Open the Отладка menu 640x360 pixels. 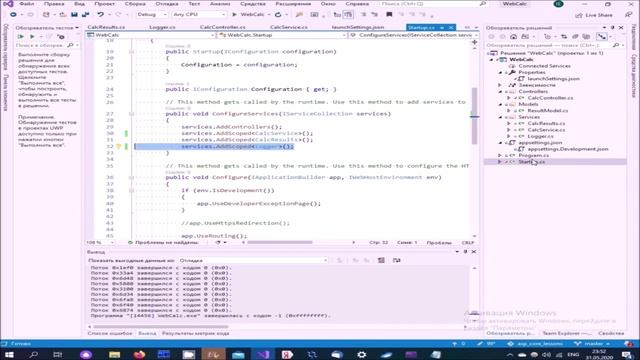(x=167, y=4)
